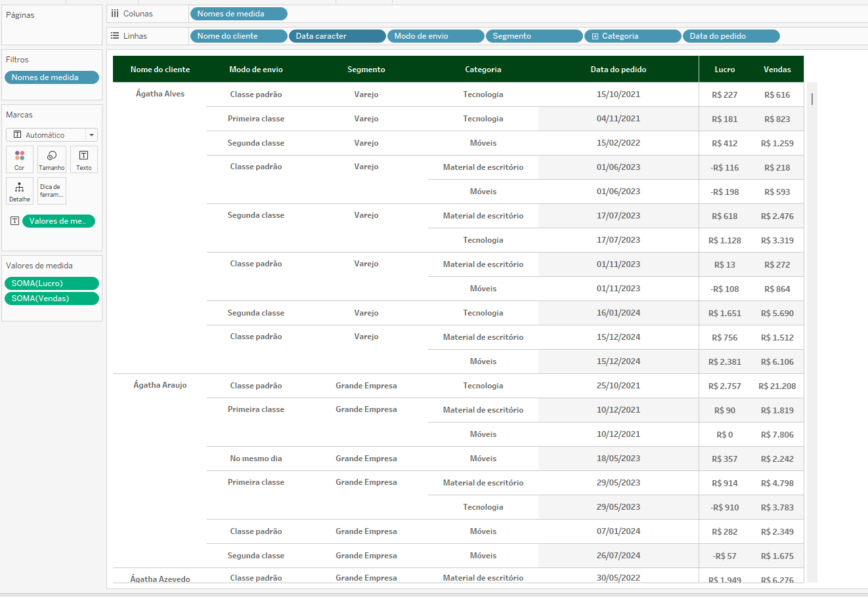
Task: Select the Detalhe marks icon
Action: coord(20,191)
